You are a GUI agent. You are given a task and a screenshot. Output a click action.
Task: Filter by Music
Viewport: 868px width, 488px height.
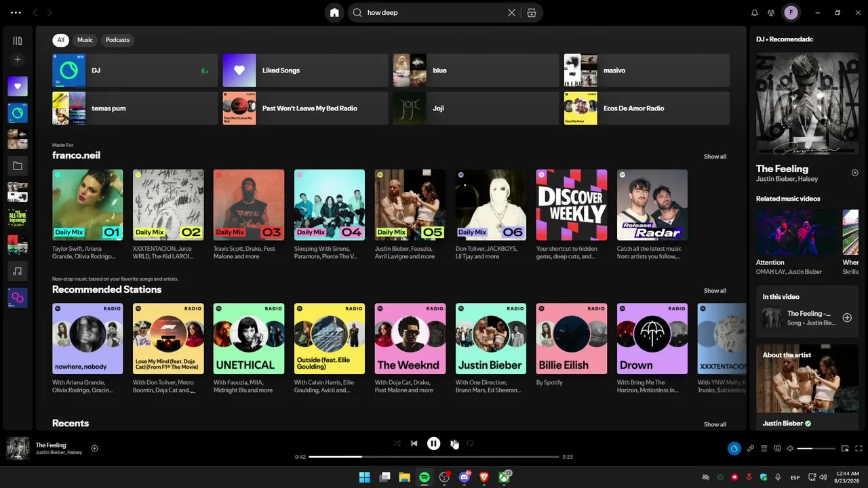click(x=85, y=40)
